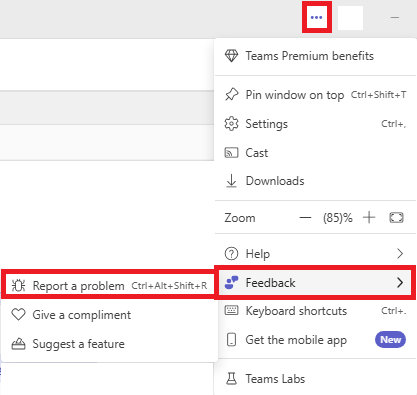Open Teams Labs
This screenshot has width=417, height=395.
315,379
